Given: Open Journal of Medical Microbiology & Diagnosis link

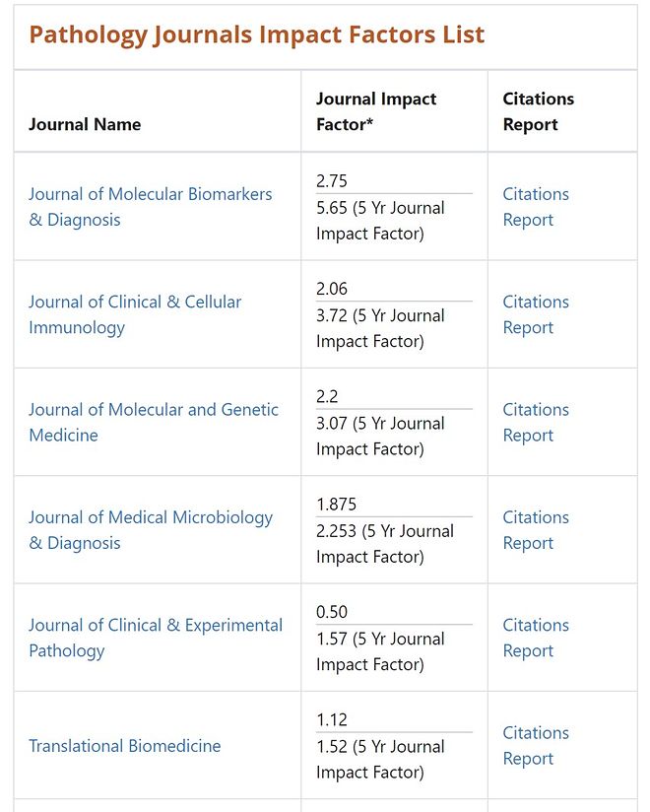Looking at the screenshot, I should (151, 517).
